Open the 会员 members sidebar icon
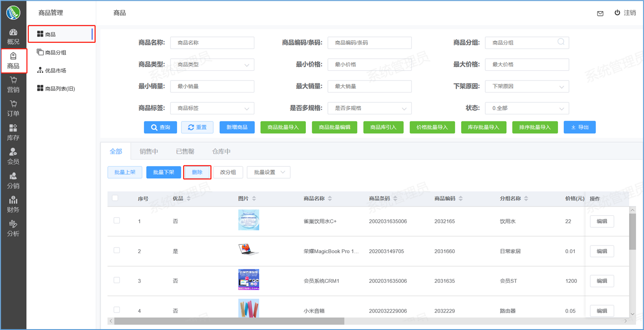Image resolution: width=644 pixels, height=330 pixels. (x=13, y=157)
